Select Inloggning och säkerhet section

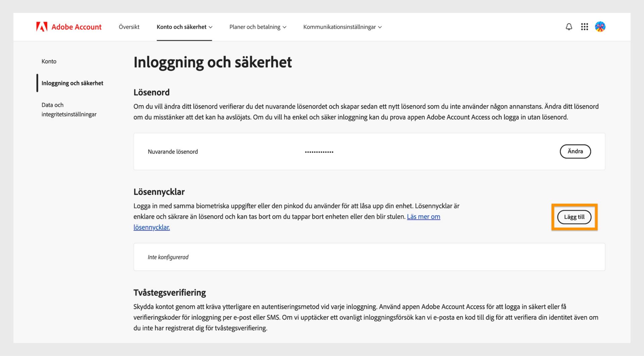[x=72, y=83]
